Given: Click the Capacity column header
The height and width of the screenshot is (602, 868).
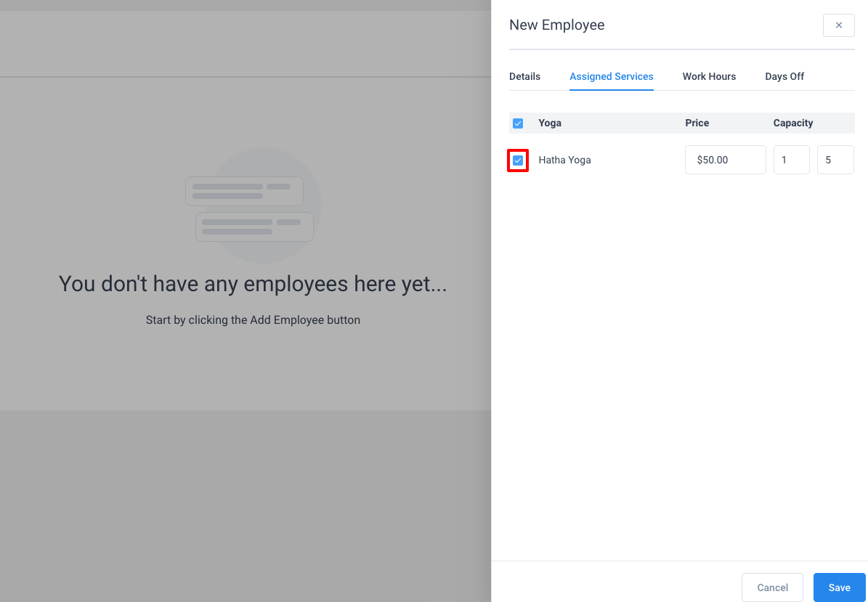Looking at the screenshot, I should [792, 123].
